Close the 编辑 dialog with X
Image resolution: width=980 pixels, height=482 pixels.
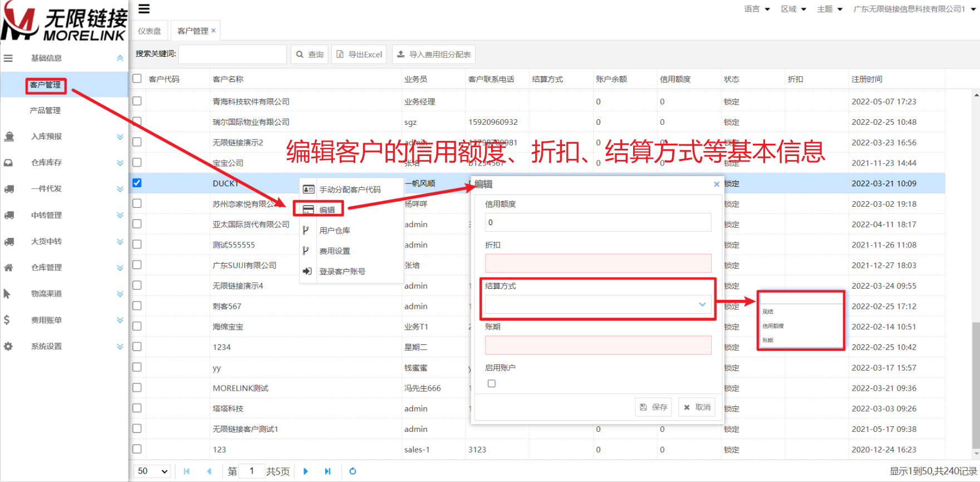pyautogui.click(x=717, y=184)
